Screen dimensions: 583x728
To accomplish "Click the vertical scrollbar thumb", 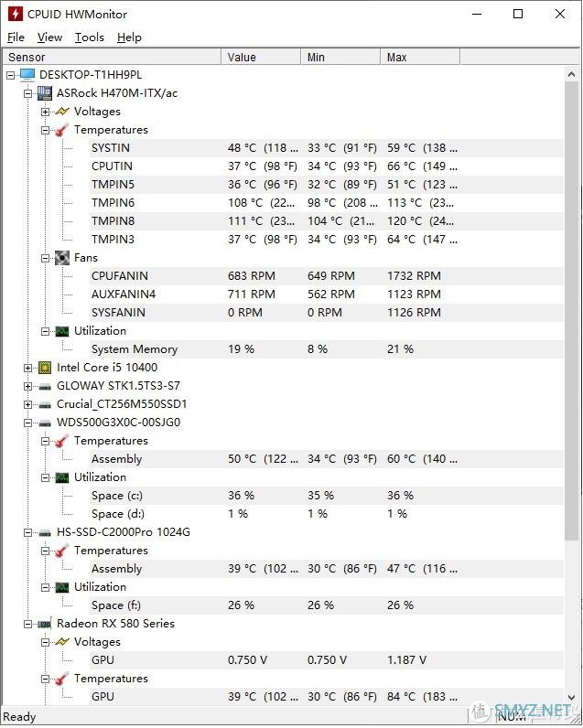I will pos(571,311).
